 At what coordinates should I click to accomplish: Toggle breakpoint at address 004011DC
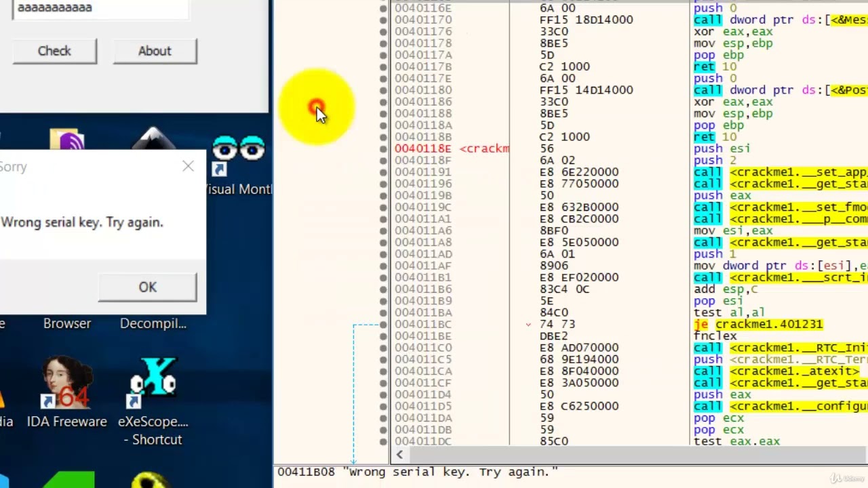[384, 441]
